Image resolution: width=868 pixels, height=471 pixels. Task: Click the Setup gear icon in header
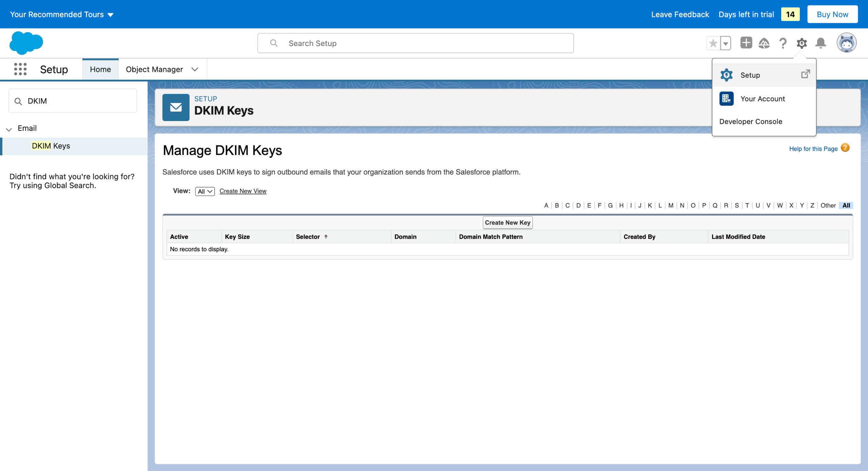[x=802, y=43]
